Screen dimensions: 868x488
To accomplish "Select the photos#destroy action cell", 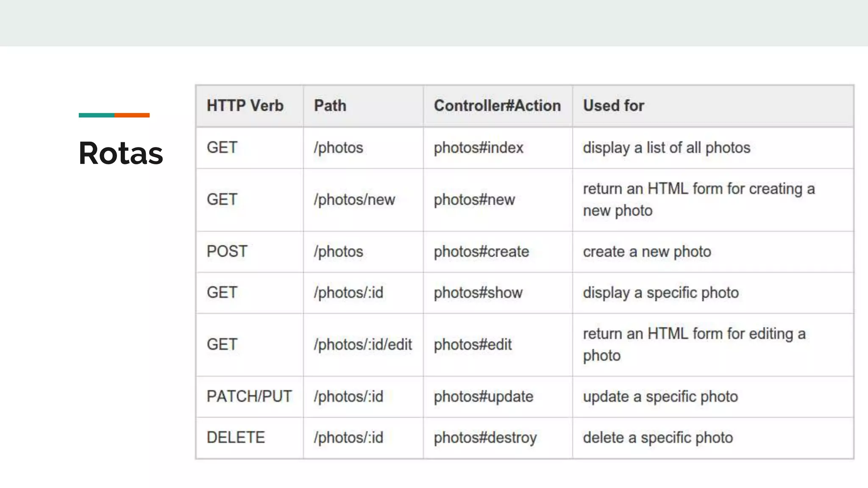I will (485, 438).
